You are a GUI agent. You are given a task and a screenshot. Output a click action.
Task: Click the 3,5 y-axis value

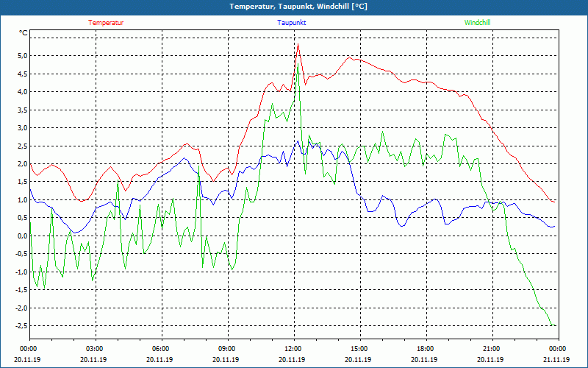point(23,110)
